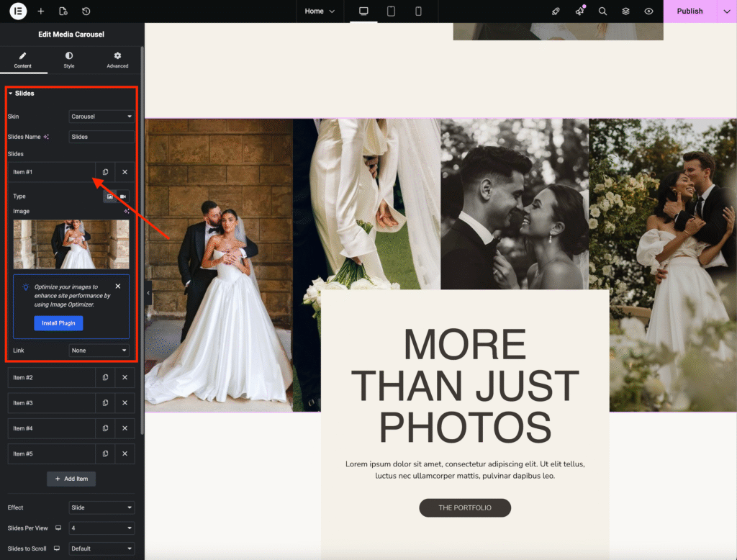The height and width of the screenshot is (560, 737).
Task: Open the Elementor logo menu
Action: coord(18,11)
